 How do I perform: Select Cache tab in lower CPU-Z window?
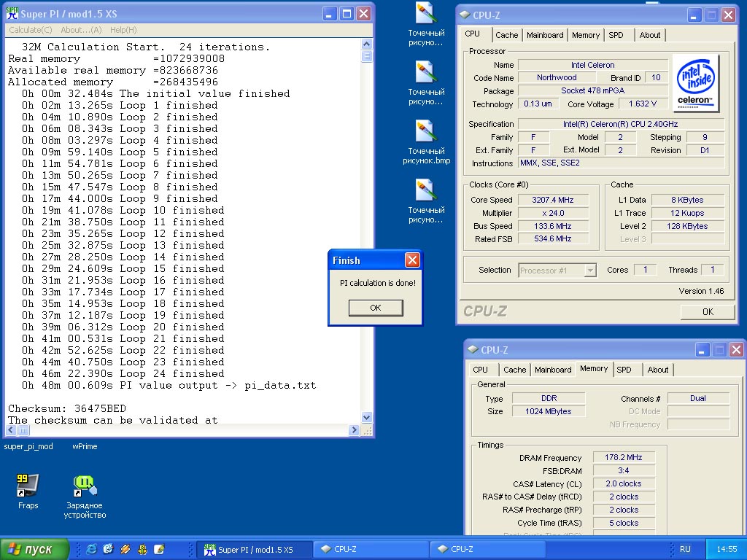(x=514, y=370)
